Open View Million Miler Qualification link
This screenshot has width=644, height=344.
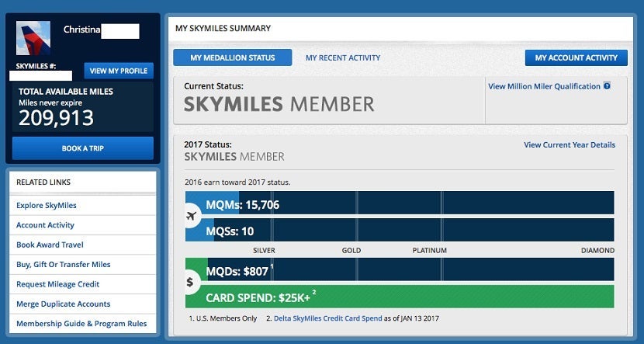click(x=544, y=86)
